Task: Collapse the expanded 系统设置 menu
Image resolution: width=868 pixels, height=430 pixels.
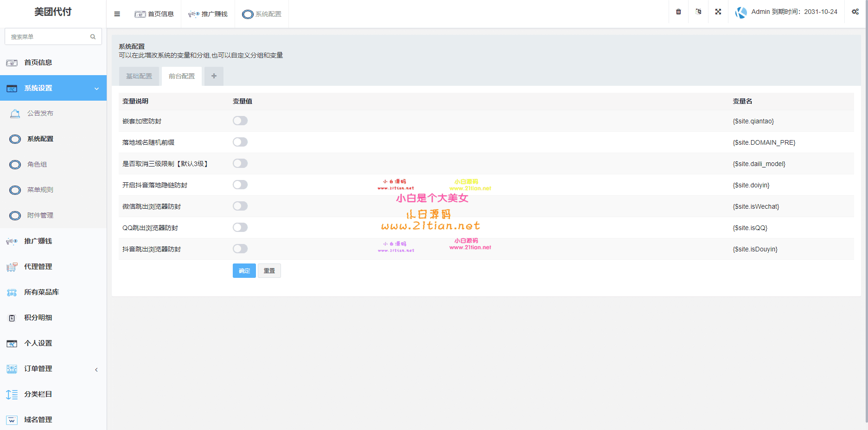Action: [53, 88]
